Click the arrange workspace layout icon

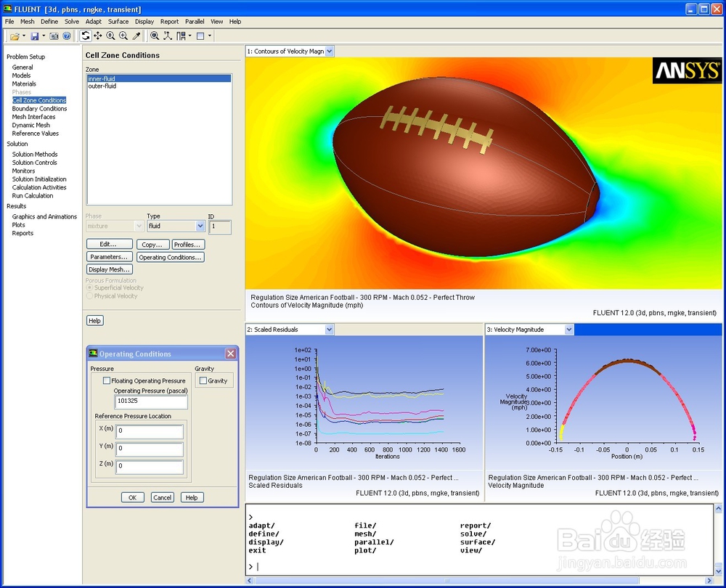pyautogui.click(x=181, y=36)
